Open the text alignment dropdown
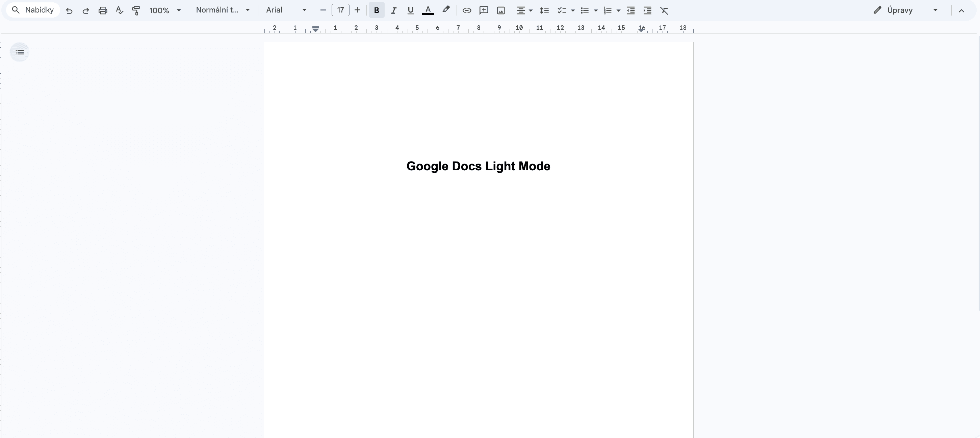 [525, 10]
